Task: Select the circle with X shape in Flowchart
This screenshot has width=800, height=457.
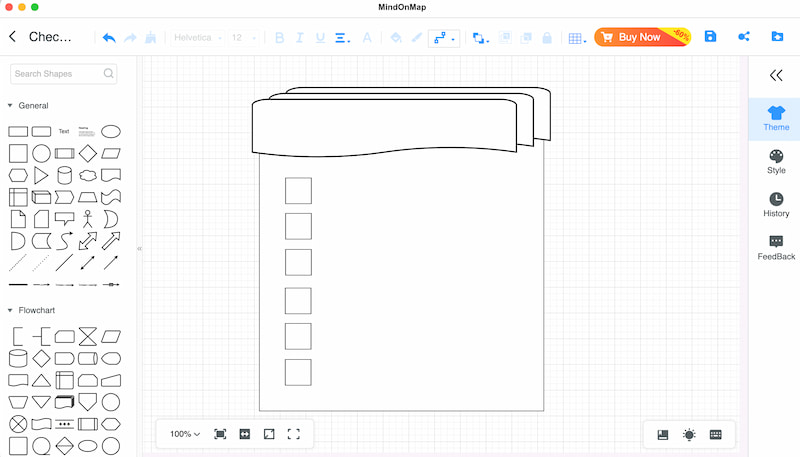Action: (18, 424)
